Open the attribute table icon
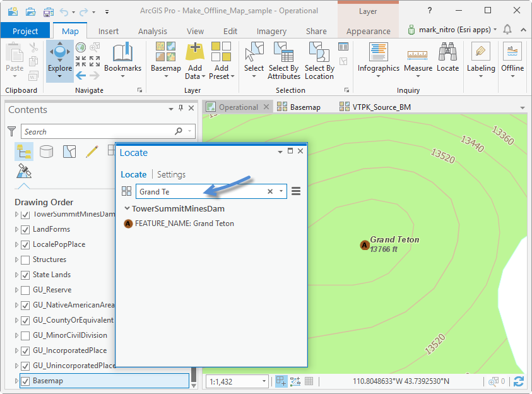Image resolution: width=532 pixels, height=394 pixels. coord(343,47)
